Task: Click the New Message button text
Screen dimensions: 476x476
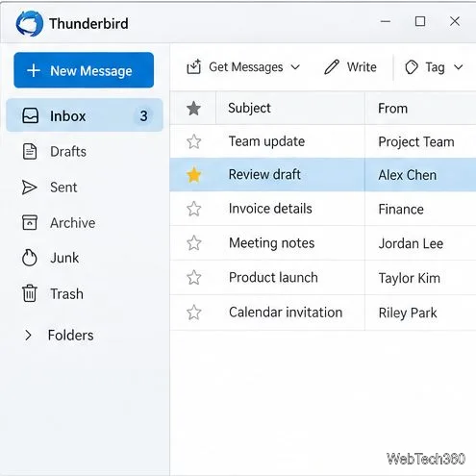Action: pyautogui.click(x=91, y=71)
